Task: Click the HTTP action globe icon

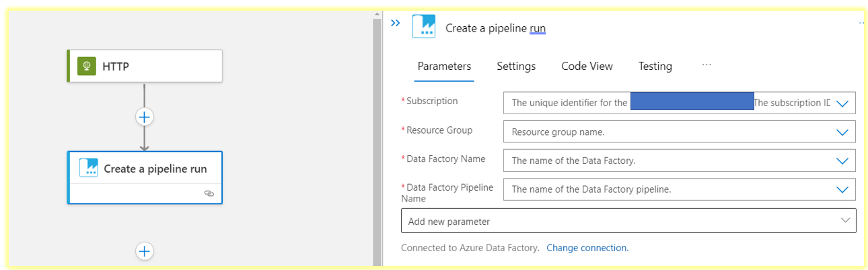Action: coord(87,66)
